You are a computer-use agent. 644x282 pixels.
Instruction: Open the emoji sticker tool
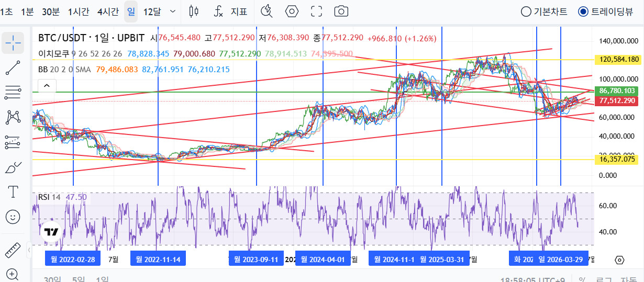pos(13,217)
